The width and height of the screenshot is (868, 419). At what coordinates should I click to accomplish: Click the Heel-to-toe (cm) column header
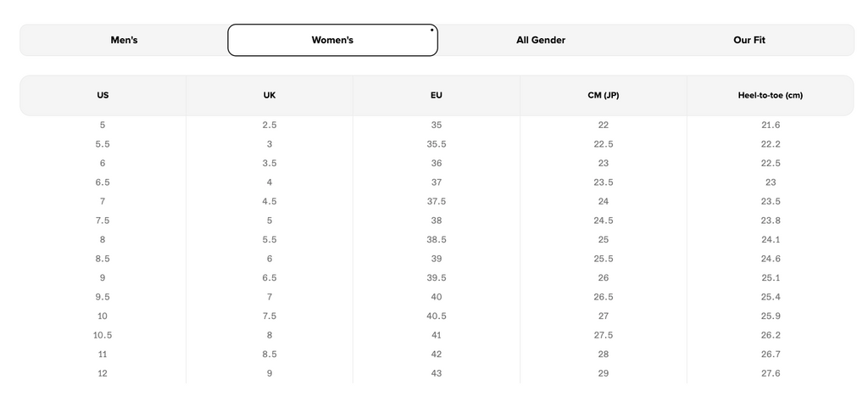pyautogui.click(x=771, y=95)
